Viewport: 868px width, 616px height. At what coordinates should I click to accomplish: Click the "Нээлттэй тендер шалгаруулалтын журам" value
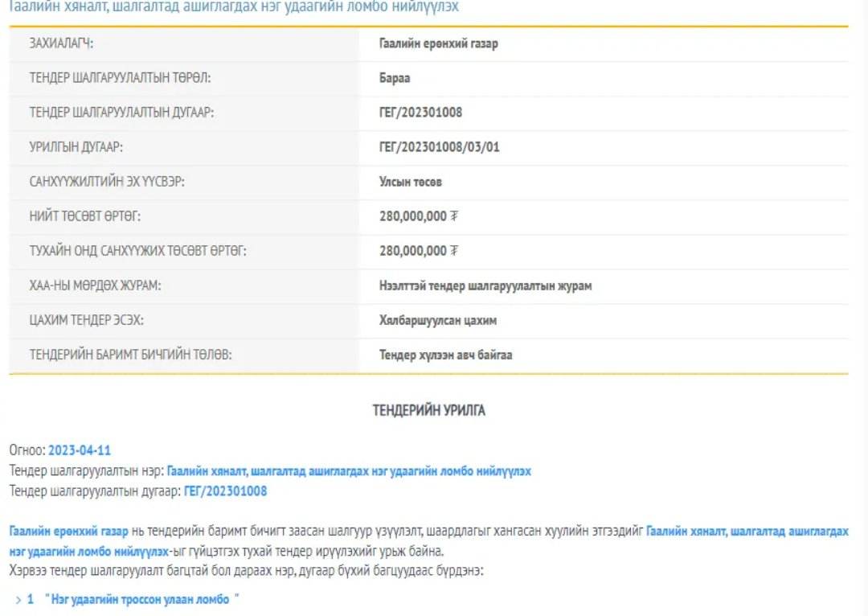pos(485,285)
